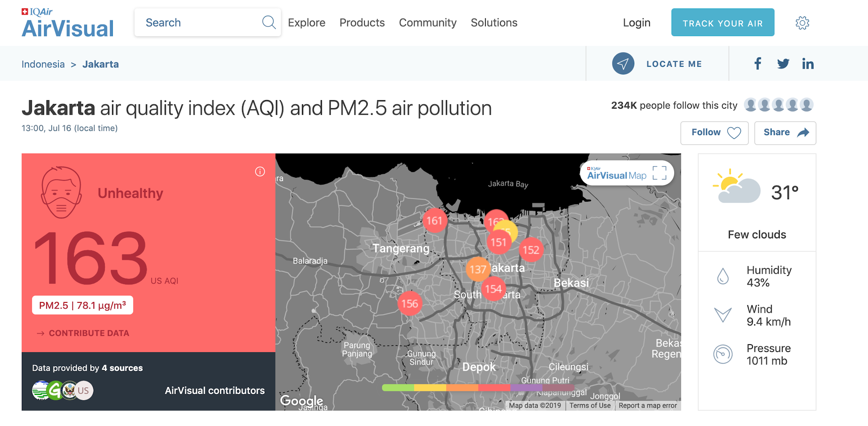Open the settings gear icon

pyautogui.click(x=802, y=23)
